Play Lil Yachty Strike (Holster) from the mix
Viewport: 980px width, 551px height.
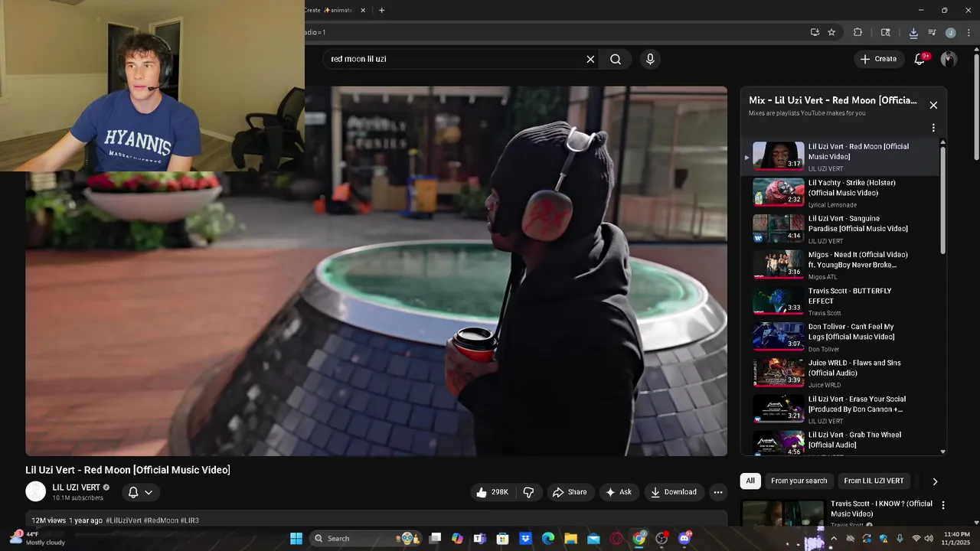(x=839, y=193)
